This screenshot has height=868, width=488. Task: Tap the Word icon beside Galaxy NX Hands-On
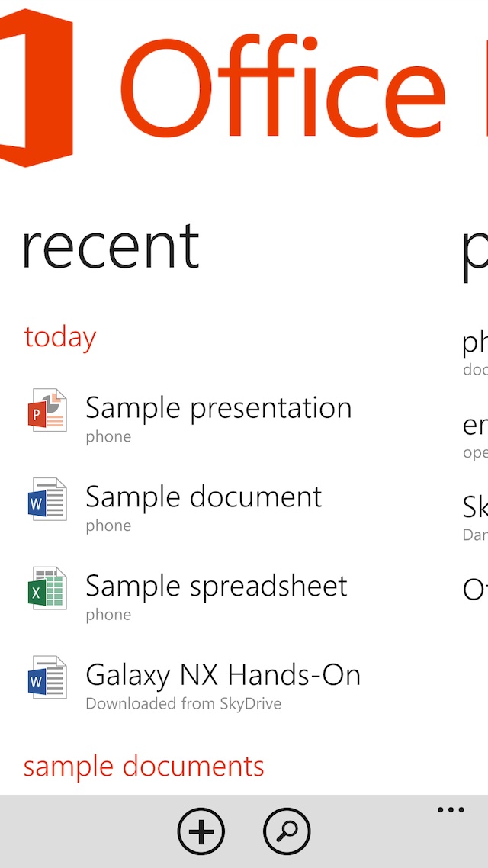click(47, 678)
